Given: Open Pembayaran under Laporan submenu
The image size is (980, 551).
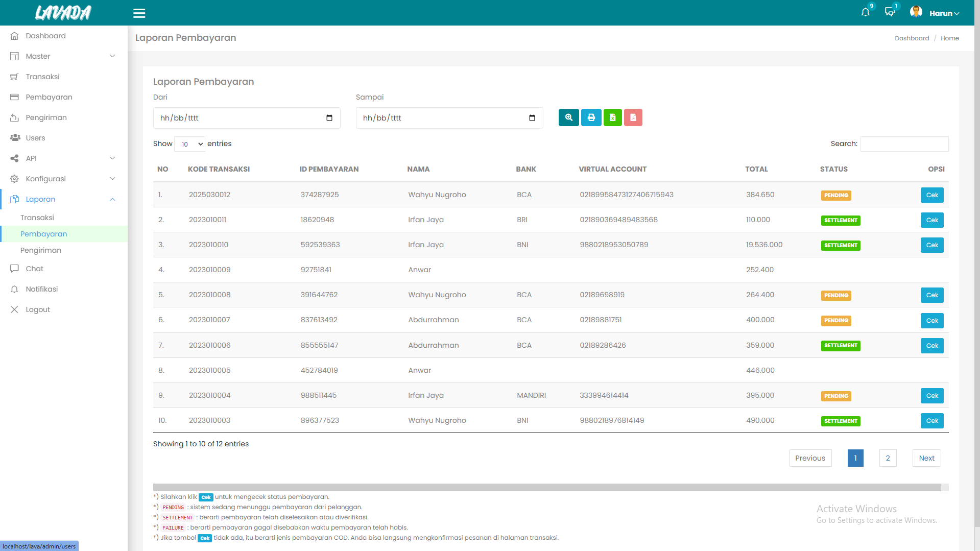Looking at the screenshot, I should point(44,234).
